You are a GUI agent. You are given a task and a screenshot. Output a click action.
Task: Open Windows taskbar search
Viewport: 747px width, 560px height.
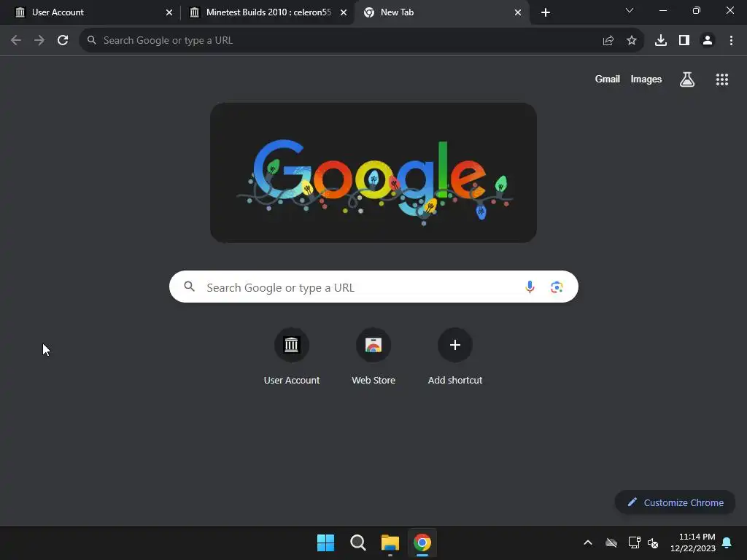coord(357,542)
